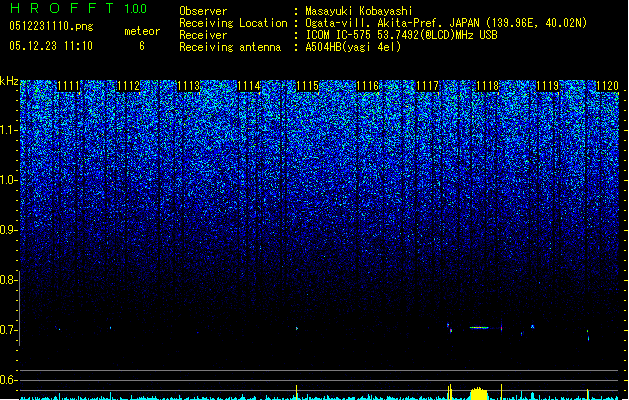Click the Receiver field label
This screenshot has height=400, width=629.
coord(203,35)
